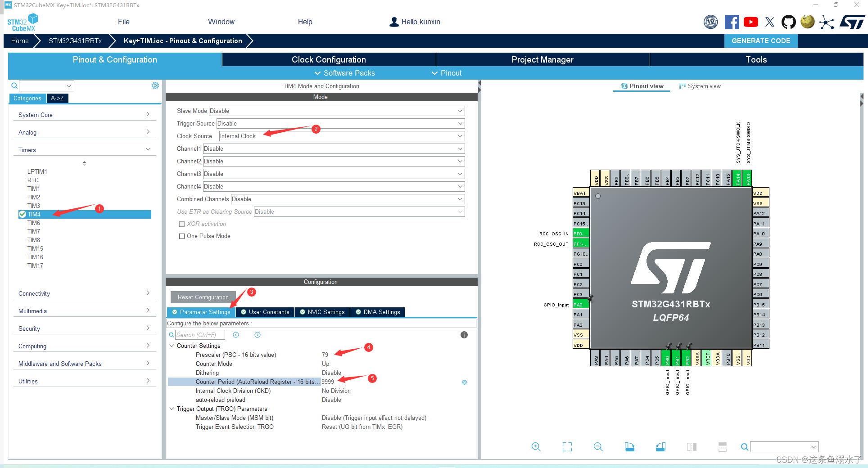Open the Window menu
Viewport: 868px width, 468px height.
[221, 22]
